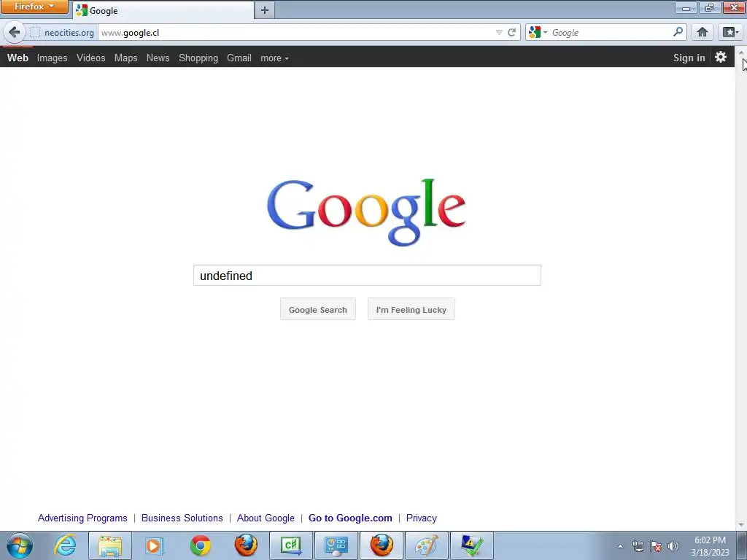This screenshot has width=747, height=560.
Task: Restore down the Firefox window
Action: point(709,7)
